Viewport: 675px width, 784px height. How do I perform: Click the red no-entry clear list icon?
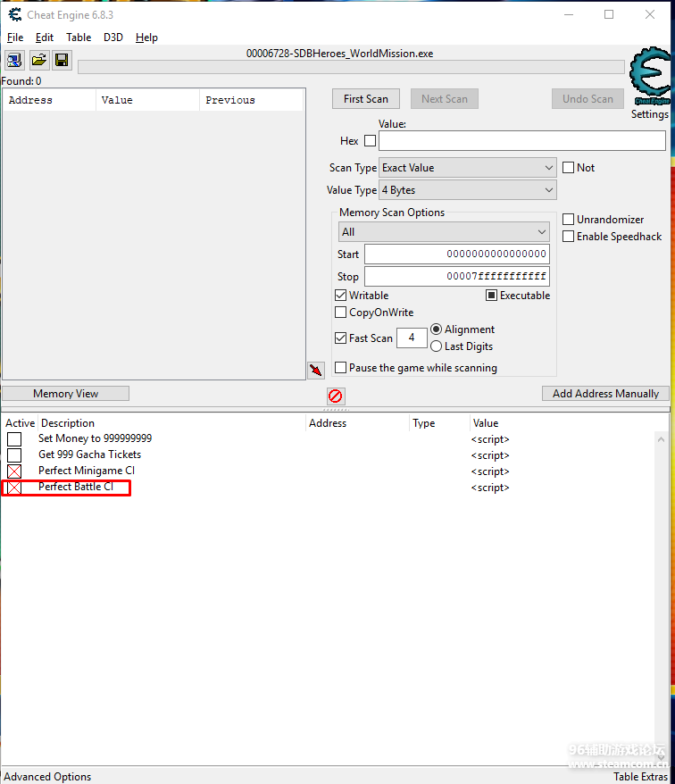point(336,396)
